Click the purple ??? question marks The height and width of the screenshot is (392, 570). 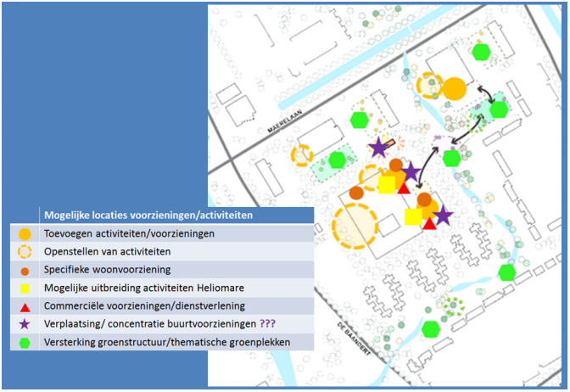(x=267, y=323)
